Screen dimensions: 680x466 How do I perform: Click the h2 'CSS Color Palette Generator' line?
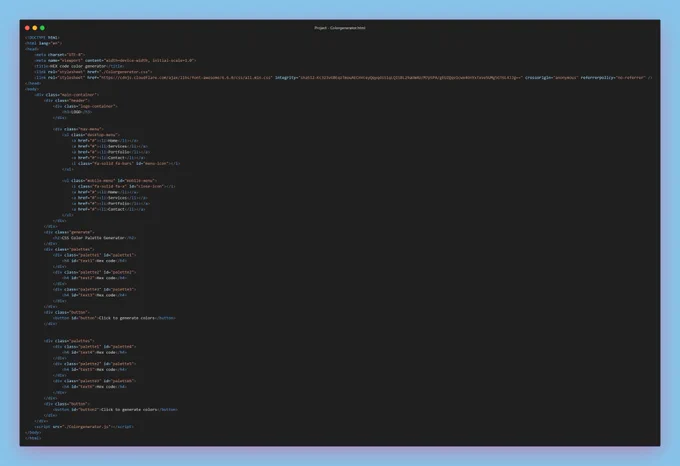(95, 238)
